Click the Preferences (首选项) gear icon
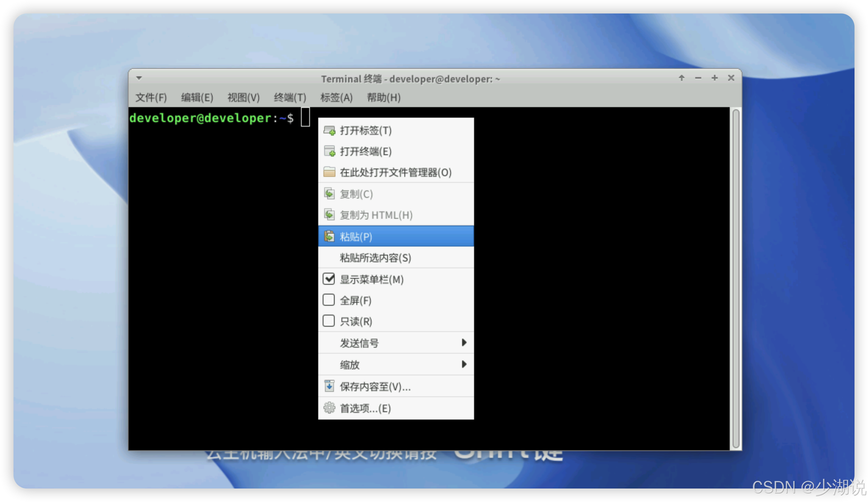This screenshot has width=868, height=502. click(x=329, y=408)
